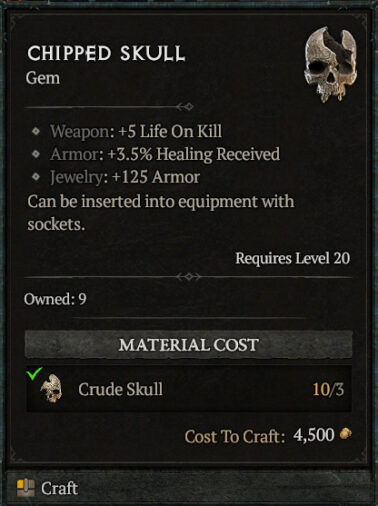Click the Craft button label
This screenshot has width=378, height=506.
[59, 489]
